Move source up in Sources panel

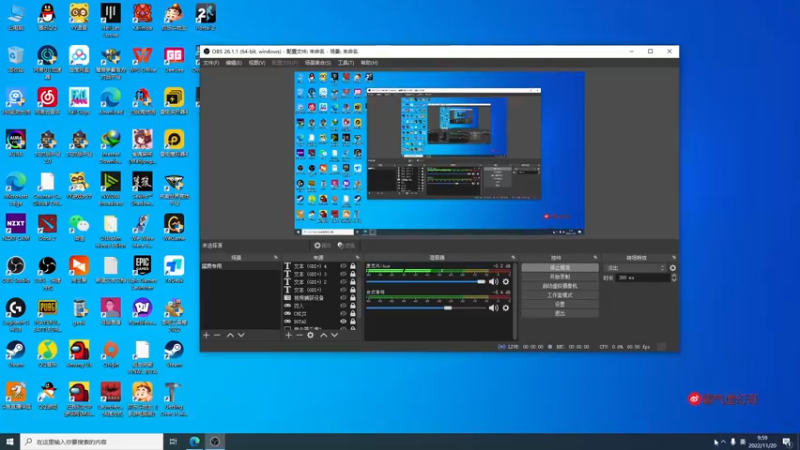[x=323, y=335]
